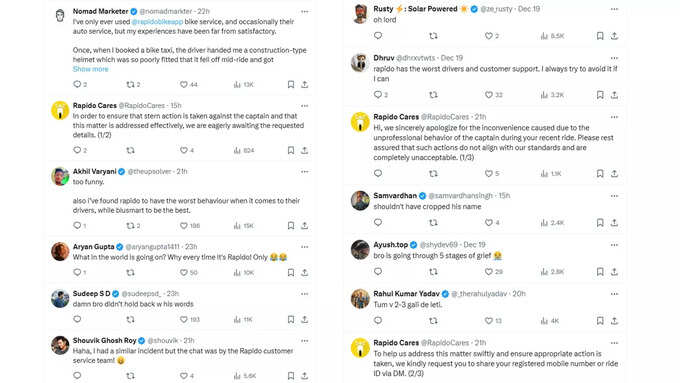Image resolution: width=680 pixels, height=383 pixels.
Task: Open three-dot menu on Aryan Gupta's tweet
Action: click(x=305, y=247)
